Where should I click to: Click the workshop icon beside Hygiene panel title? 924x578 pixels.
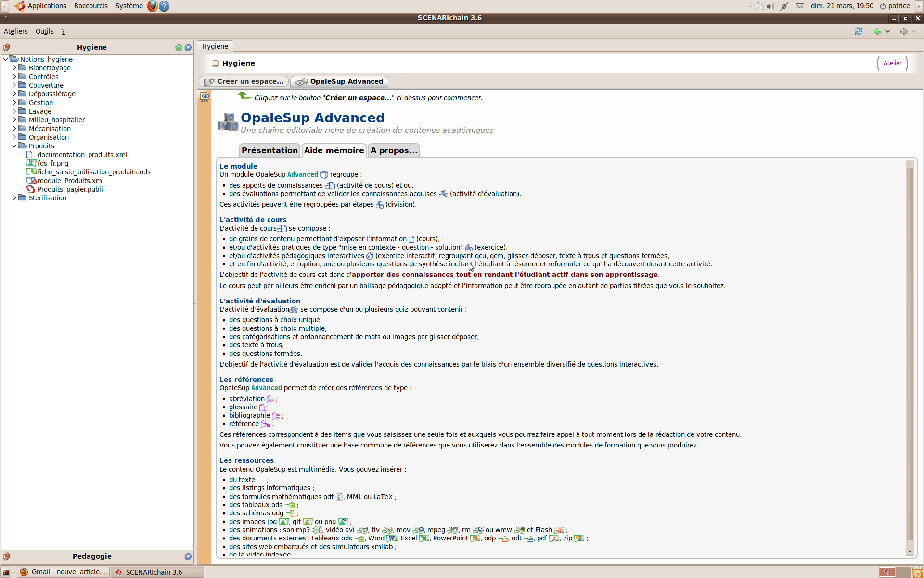click(x=7, y=47)
